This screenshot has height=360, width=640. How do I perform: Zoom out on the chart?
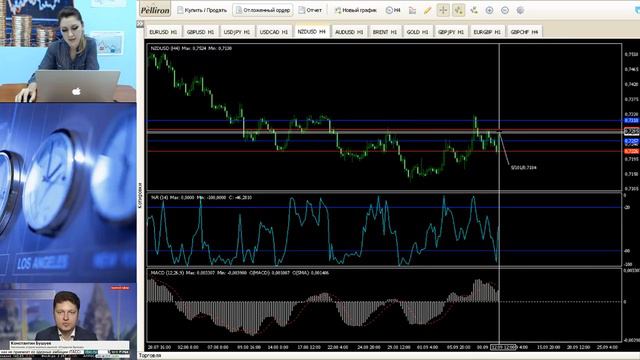point(505,11)
